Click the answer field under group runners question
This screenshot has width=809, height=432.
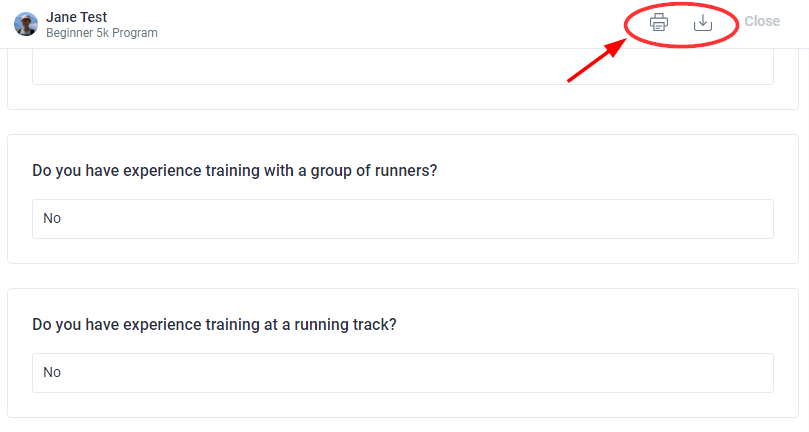pos(403,219)
